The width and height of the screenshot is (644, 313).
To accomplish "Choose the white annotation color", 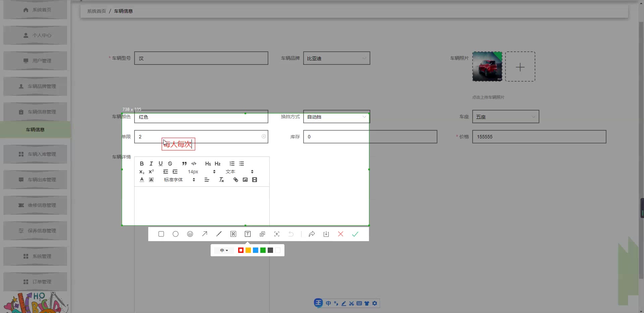I will tap(278, 250).
